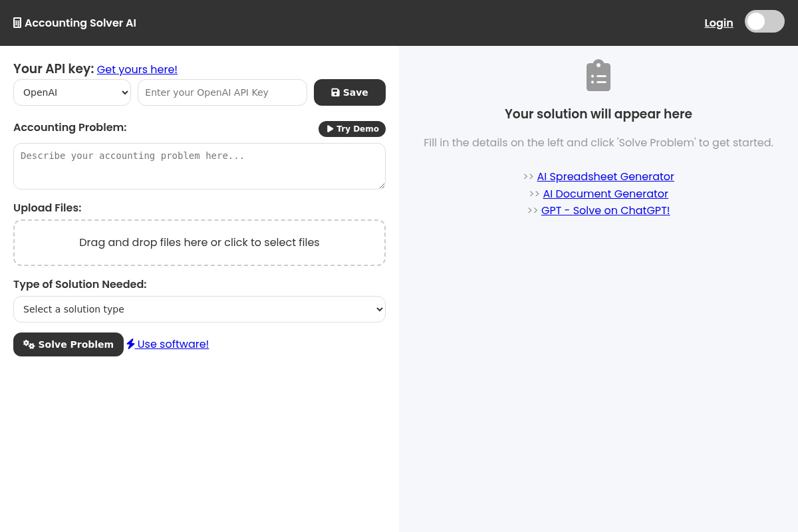
Task: Focus the OpenAI API key input field
Action: (222, 92)
